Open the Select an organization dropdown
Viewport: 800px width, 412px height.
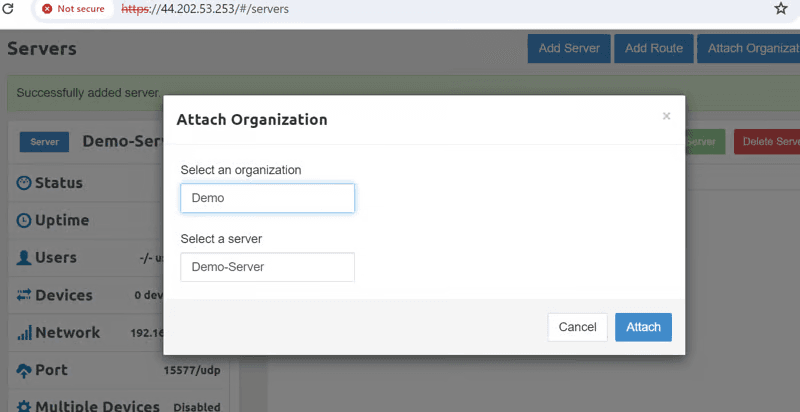click(267, 198)
